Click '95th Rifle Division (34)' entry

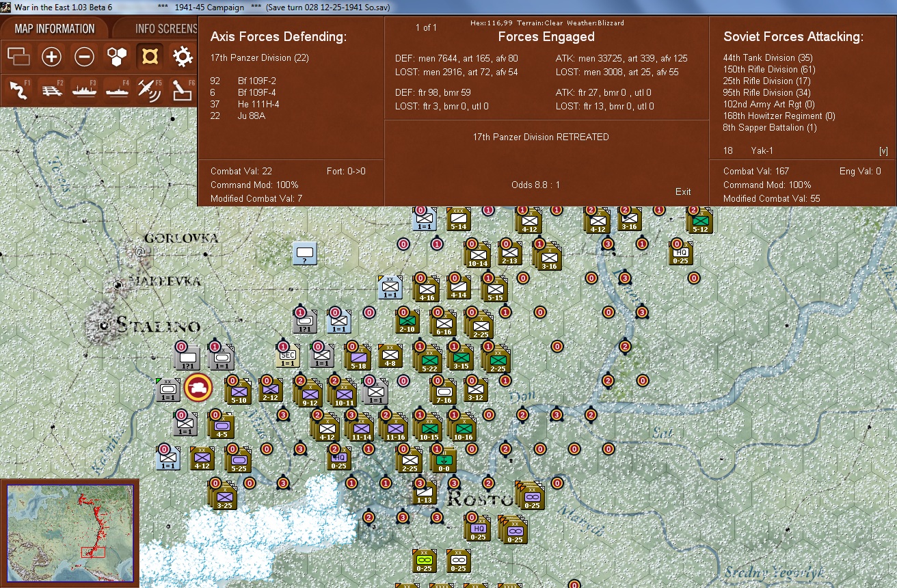tap(767, 93)
